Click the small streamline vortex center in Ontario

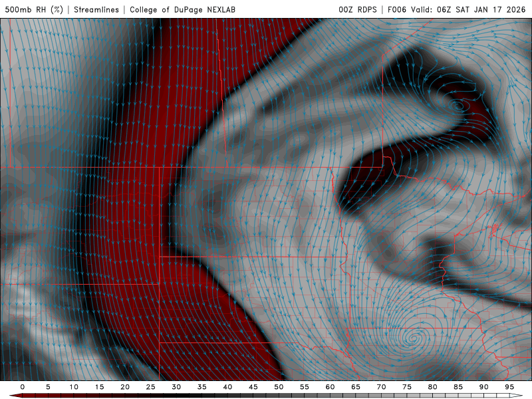[458, 106]
